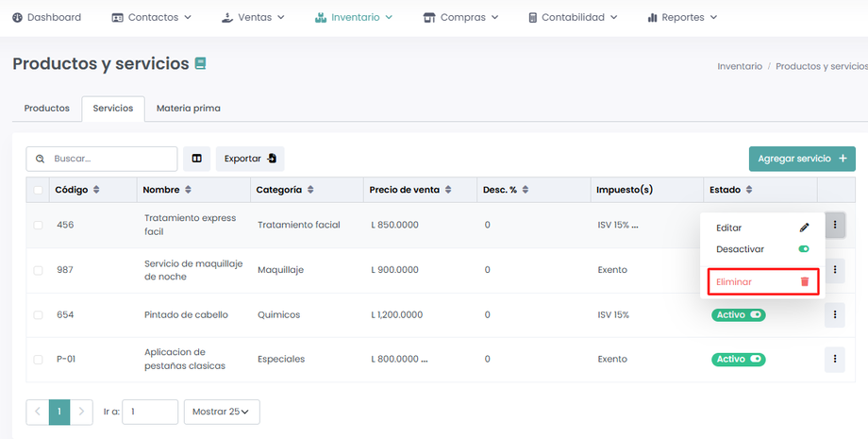Switch to the Materia prima tab

[x=188, y=109]
